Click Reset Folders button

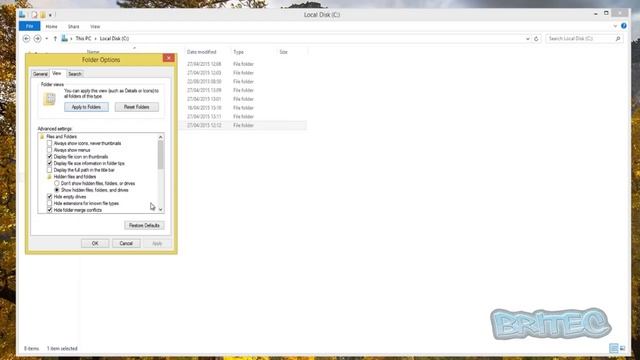pos(137,107)
